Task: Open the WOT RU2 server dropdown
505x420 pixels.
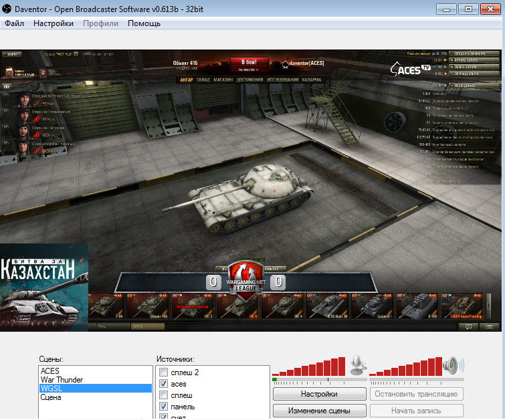Action: pos(76,54)
